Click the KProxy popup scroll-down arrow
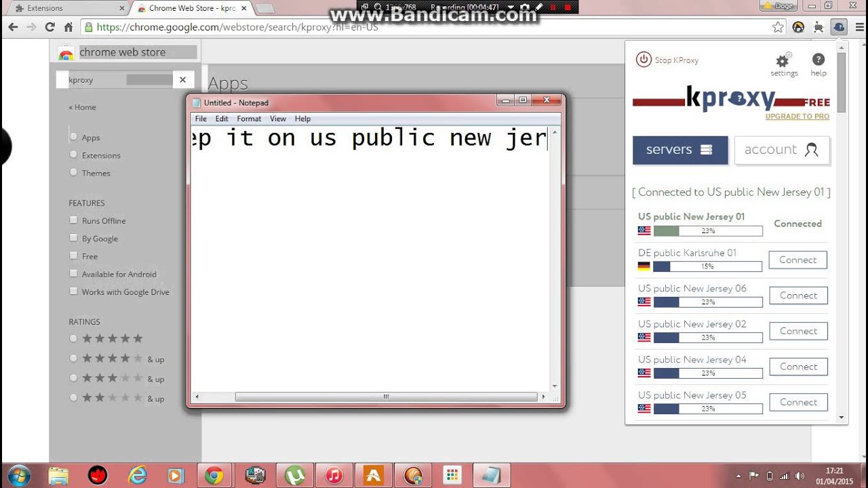This screenshot has height=488, width=868. pyautogui.click(x=842, y=418)
